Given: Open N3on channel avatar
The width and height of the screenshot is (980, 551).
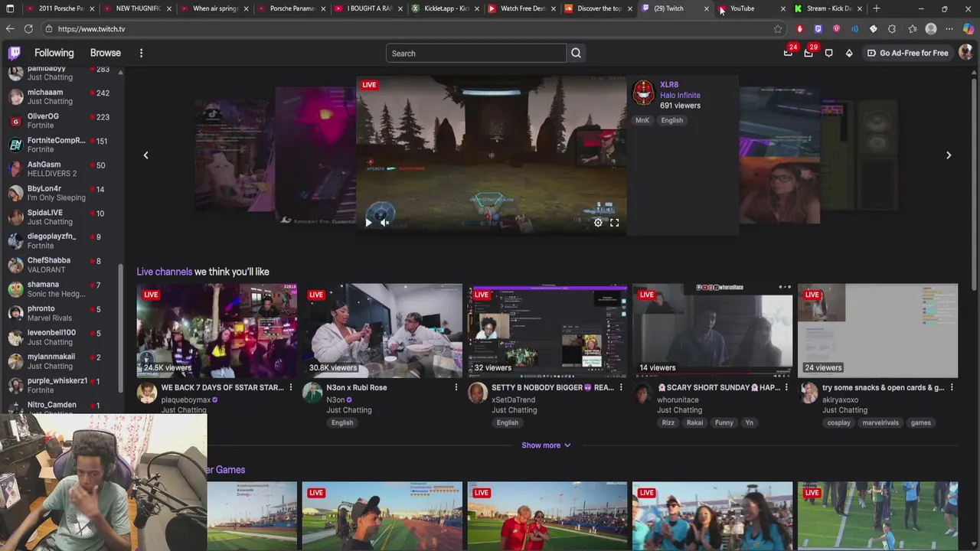Looking at the screenshot, I should [x=312, y=393].
